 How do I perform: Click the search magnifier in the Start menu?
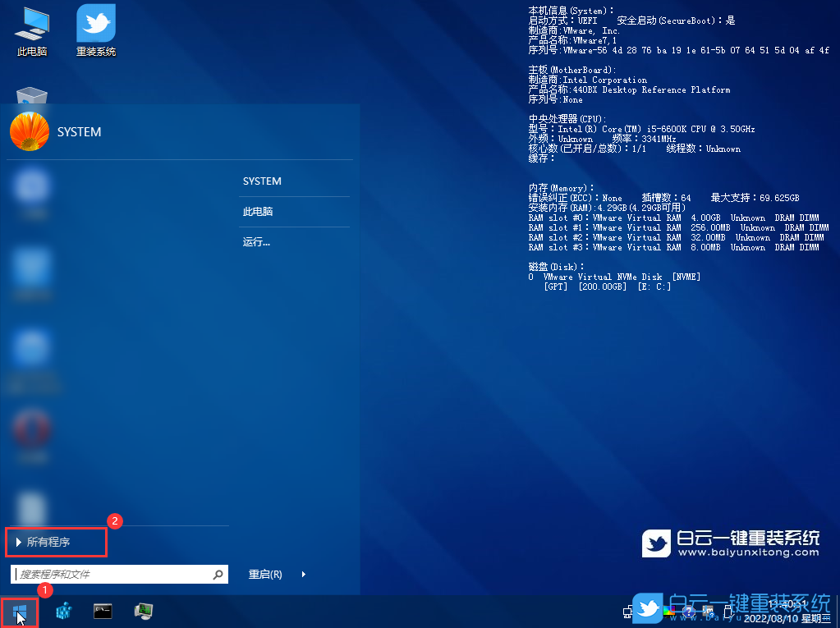(x=218, y=575)
